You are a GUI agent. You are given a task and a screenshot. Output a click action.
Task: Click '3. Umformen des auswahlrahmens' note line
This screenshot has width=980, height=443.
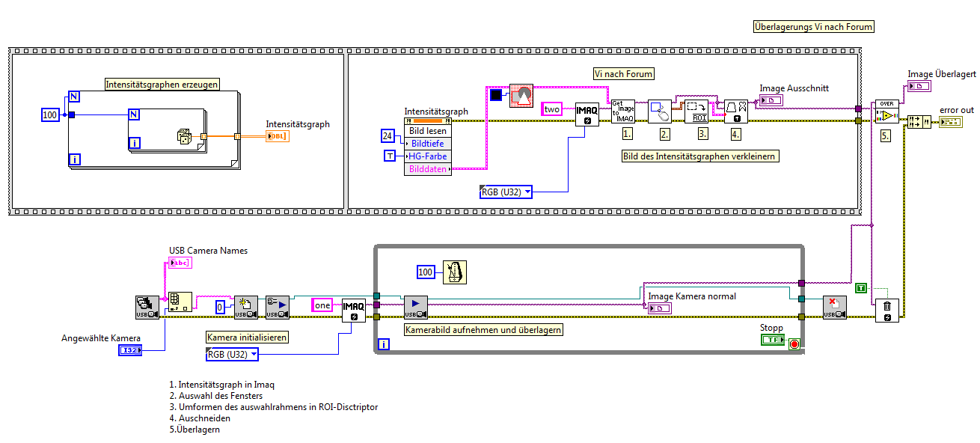[274, 407]
